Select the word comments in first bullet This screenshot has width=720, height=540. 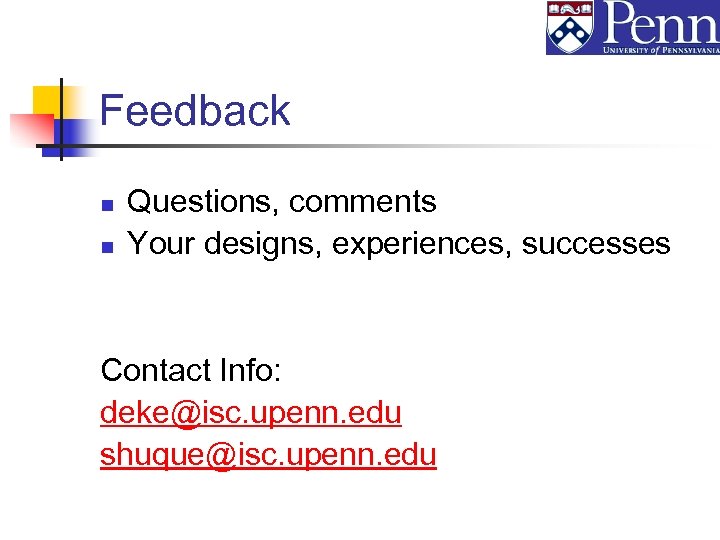362,202
